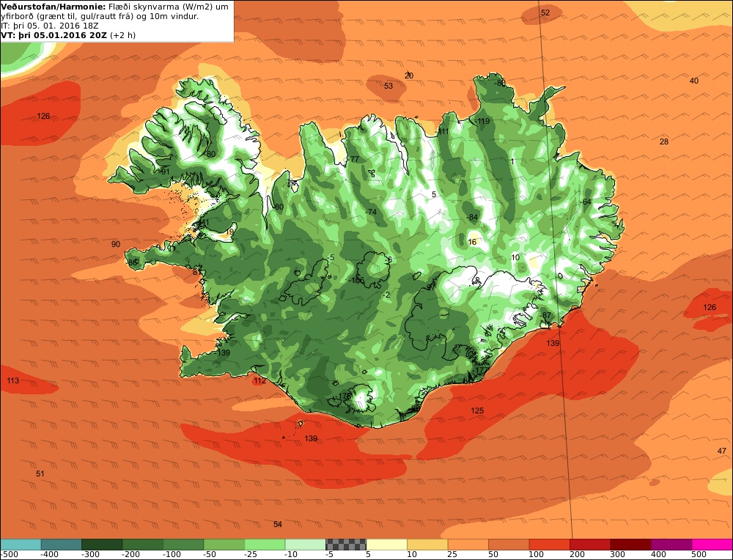Click the map value '28' east of Iceland
The width and height of the screenshot is (733, 560).
(664, 141)
